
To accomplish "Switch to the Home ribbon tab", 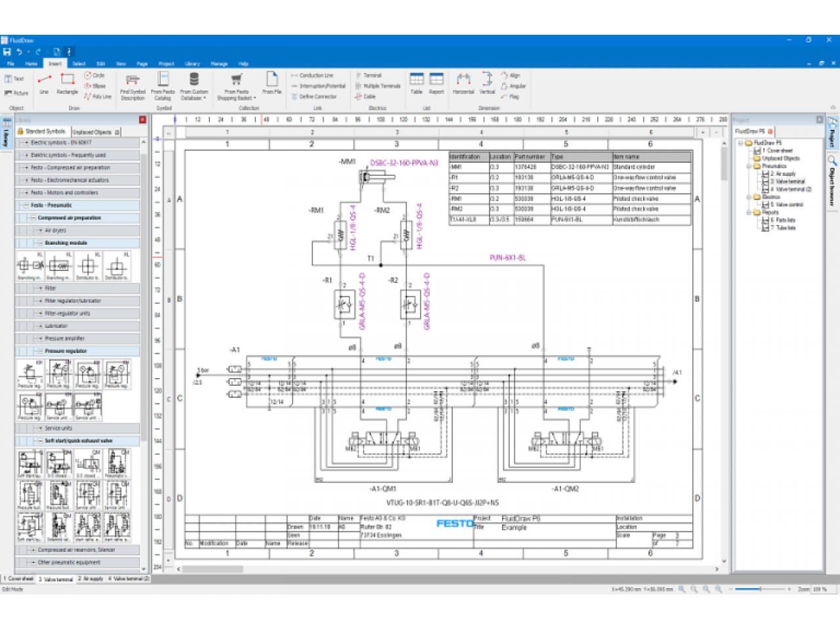I will pos(31,64).
